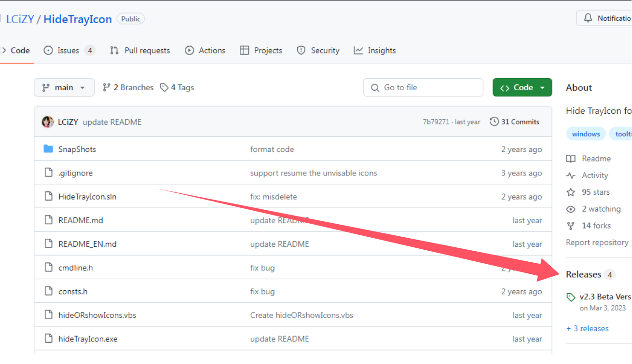Open 'support resume the unvisable icons' commit

point(314,173)
